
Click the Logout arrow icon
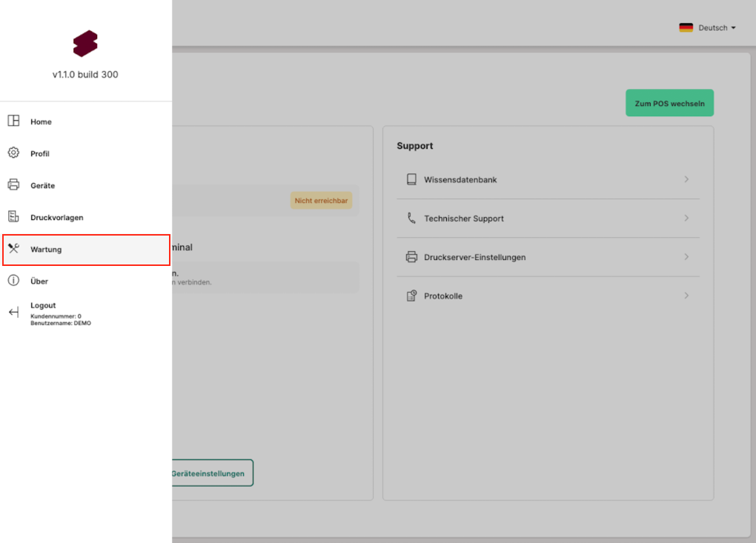point(13,313)
